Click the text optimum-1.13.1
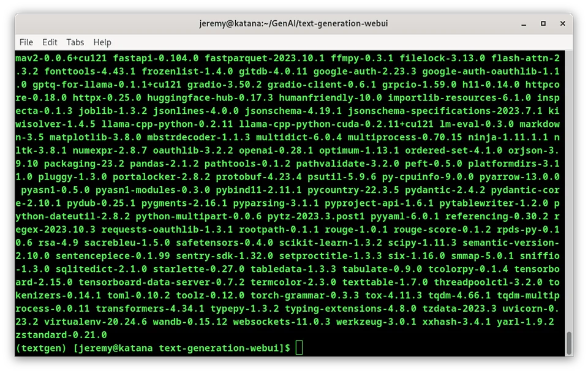Image resolution: width=588 pixels, height=373 pixels. (360, 150)
